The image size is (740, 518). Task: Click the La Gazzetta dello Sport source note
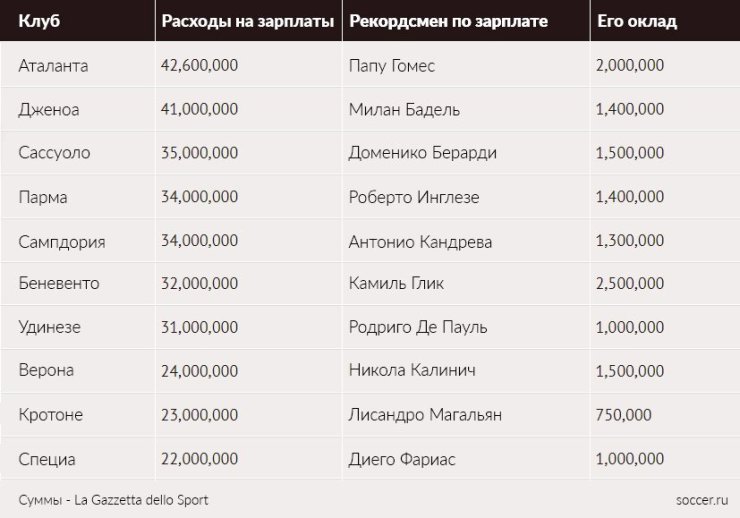pyautogui.click(x=113, y=499)
